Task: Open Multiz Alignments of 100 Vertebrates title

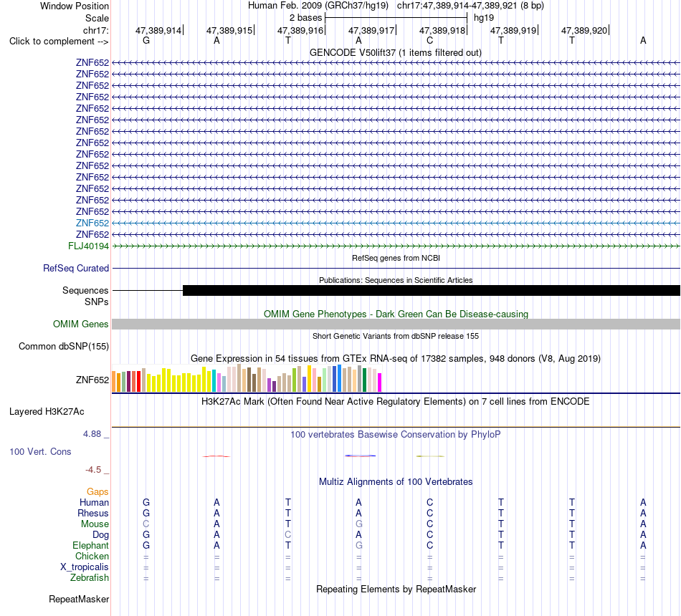Action: pyautogui.click(x=396, y=482)
